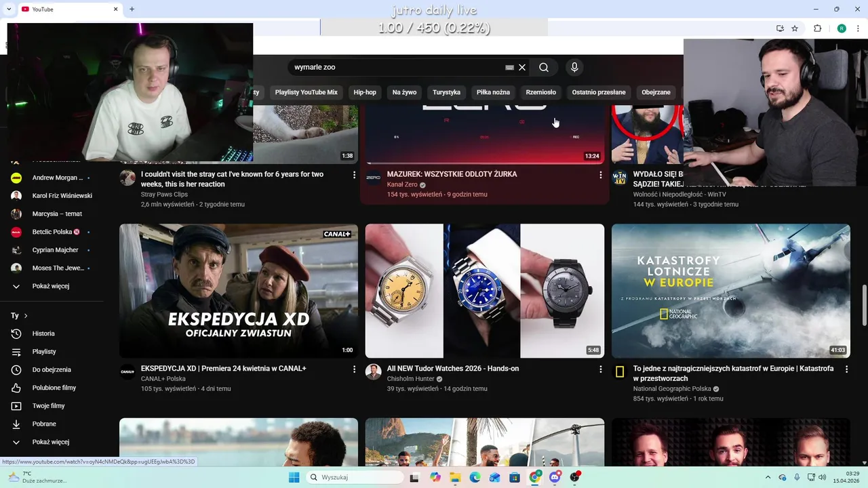The image size is (868, 488).
Task: Open more options for Tudor Watches video
Action: [x=600, y=369]
